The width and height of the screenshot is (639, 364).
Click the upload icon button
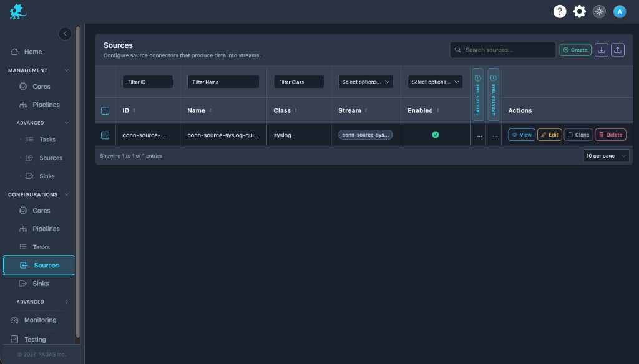617,50
